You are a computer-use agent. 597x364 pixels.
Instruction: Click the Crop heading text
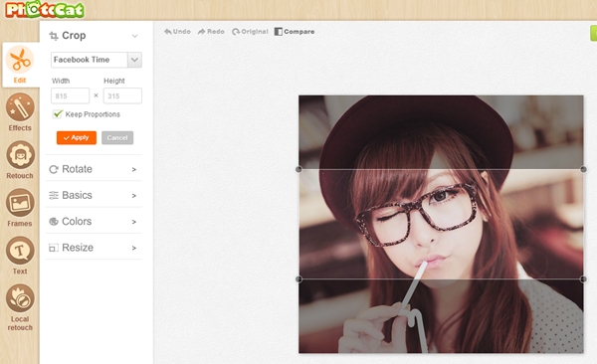[74, 36]
